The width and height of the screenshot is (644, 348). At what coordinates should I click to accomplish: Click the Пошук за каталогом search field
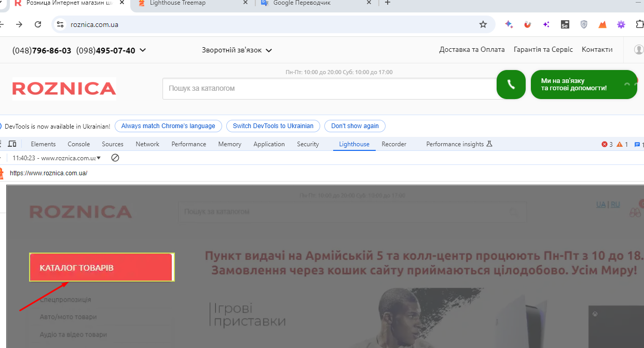(x=327, y=89)
